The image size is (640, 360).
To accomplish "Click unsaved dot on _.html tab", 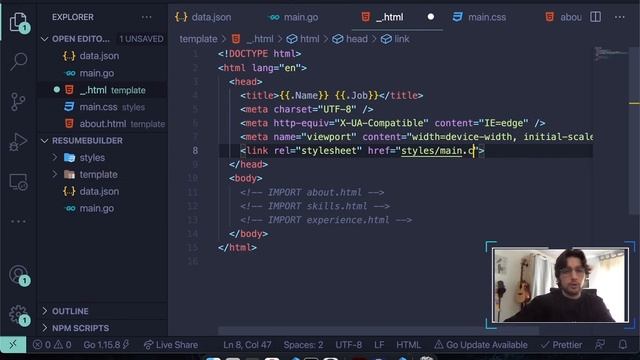I will tap(431, 17).
